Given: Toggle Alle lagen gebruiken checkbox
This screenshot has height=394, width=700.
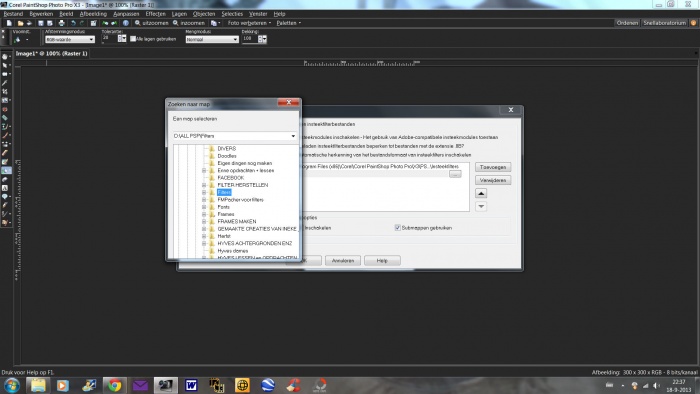Looking at the screenshot, I should [133, 39].
